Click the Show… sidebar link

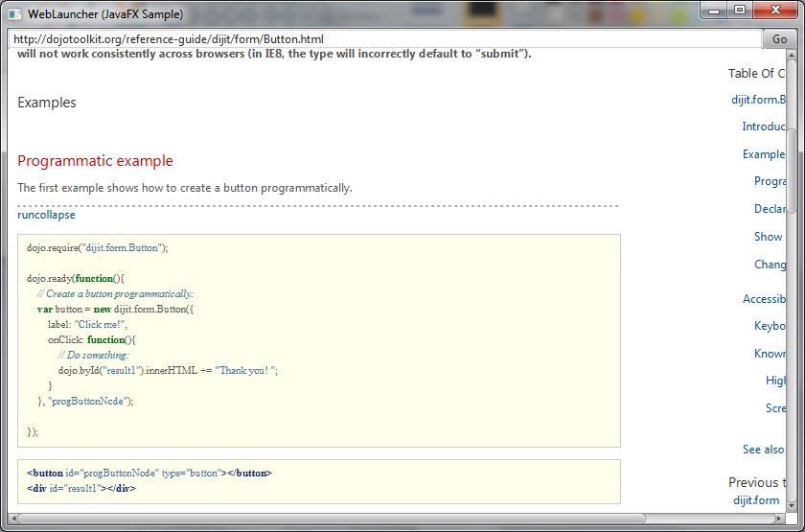769,237
